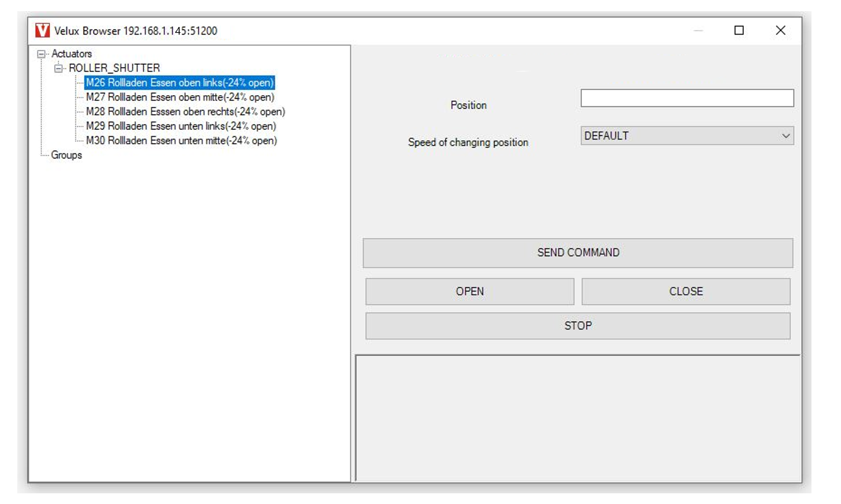The width and height of the screenshot is (841, 504).
Task: Highlight M30 Rollladen Essen unten mitte
Action: [x=181, y=141]
